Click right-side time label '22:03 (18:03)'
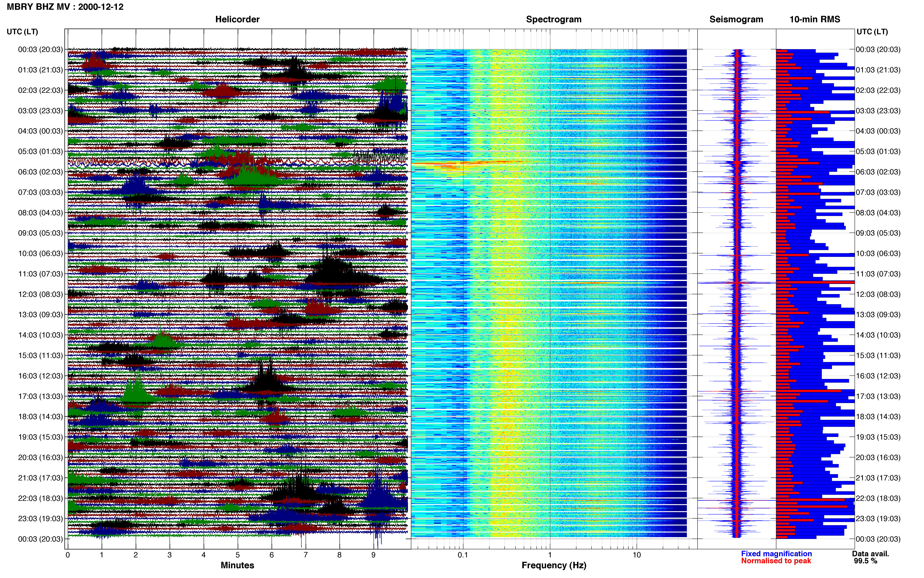The image size is (924, 578). click(x=878, y=498)
